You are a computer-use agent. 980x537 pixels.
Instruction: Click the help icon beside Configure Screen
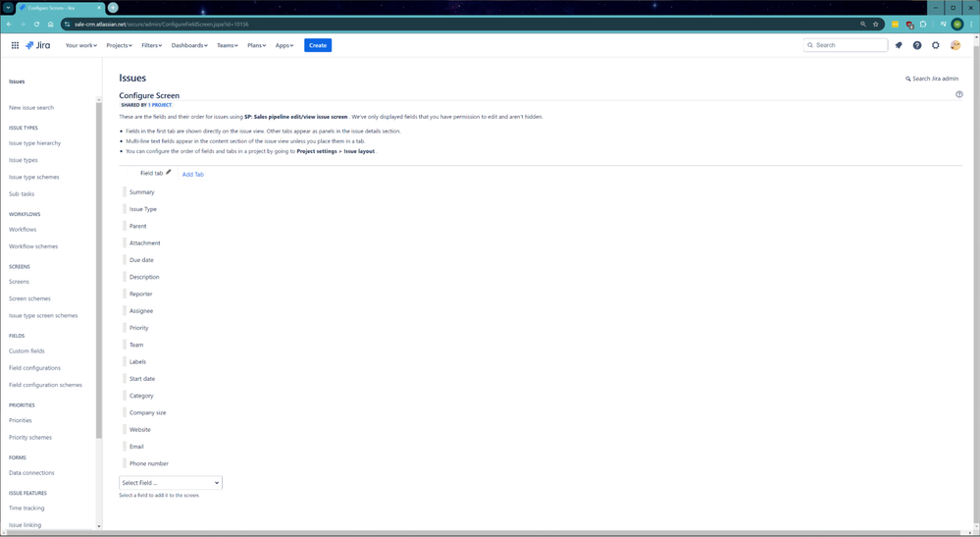coord(958,94)
